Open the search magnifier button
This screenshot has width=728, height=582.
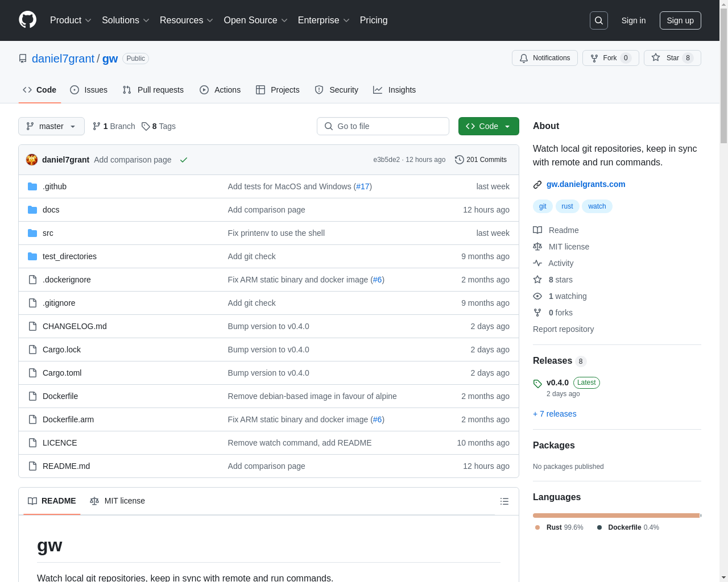[599, 20]
